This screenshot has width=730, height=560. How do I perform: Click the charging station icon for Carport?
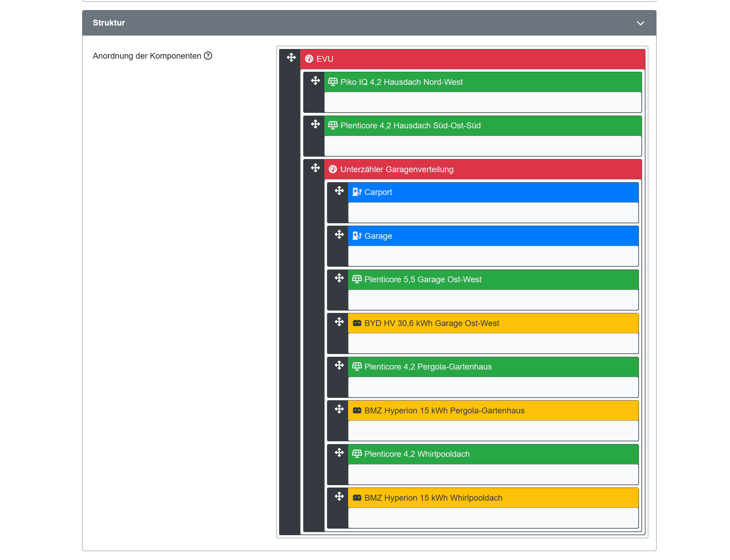point(357,192)
